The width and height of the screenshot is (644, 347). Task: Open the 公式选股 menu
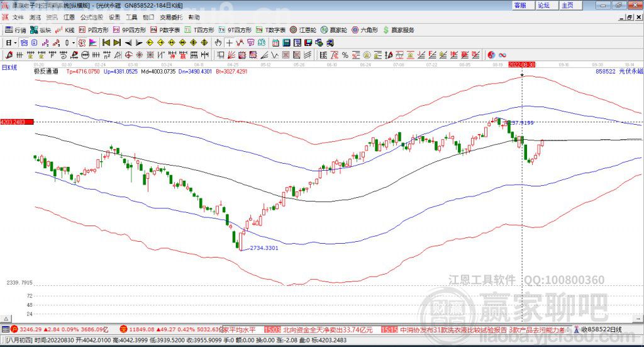92,17
